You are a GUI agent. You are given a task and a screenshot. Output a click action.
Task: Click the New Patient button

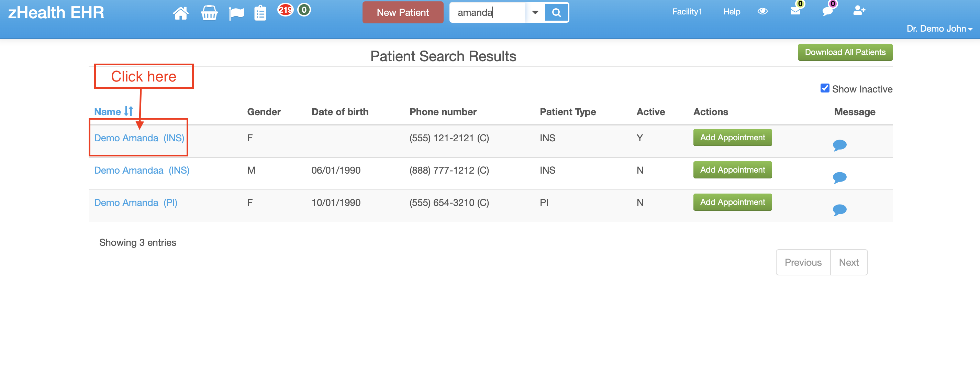402,13
